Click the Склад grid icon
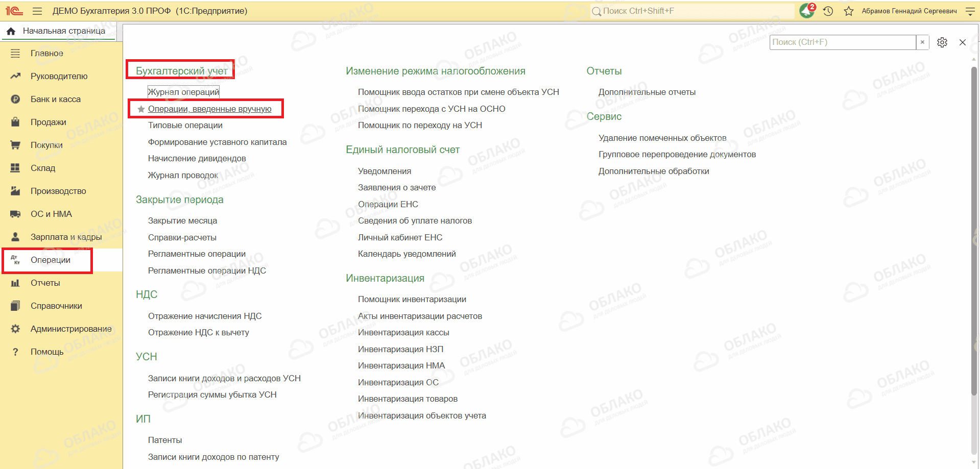 (x=15, y=168)
